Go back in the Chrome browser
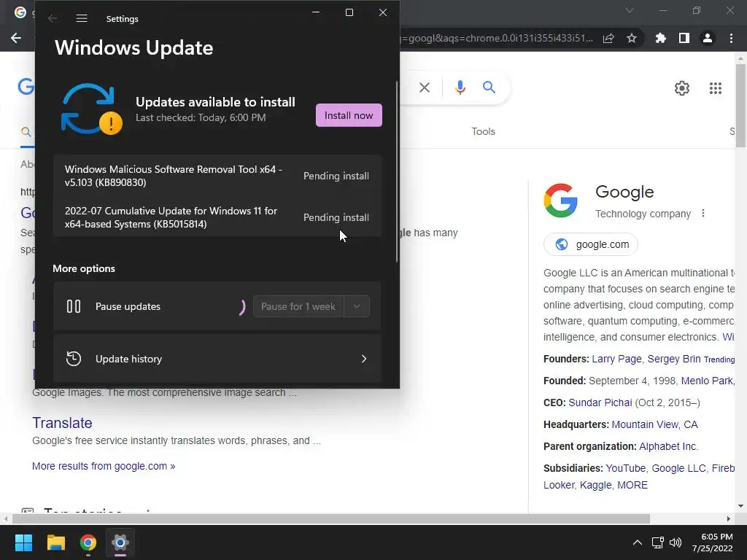The height and width of the screenshot is (560, 747). (16, 38)
